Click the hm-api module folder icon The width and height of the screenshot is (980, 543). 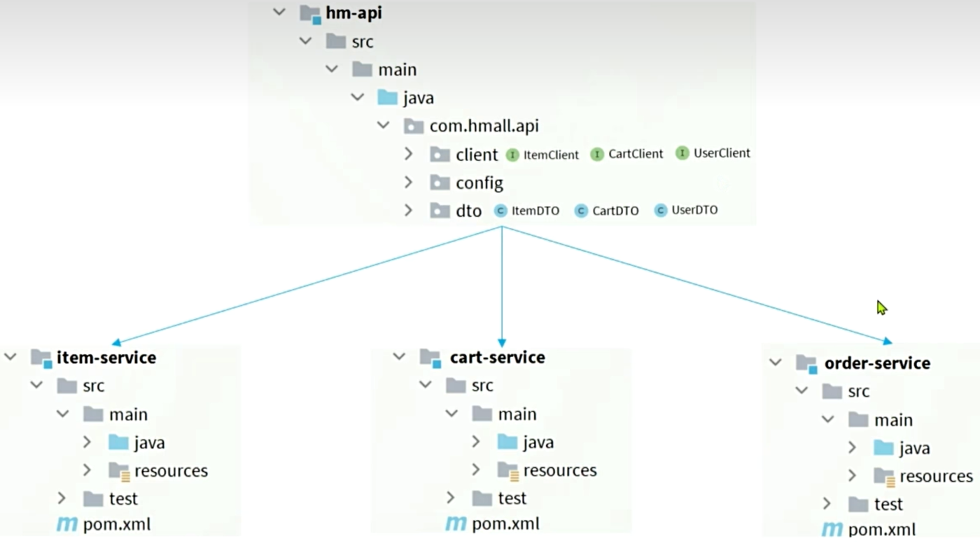coord(310,14)
